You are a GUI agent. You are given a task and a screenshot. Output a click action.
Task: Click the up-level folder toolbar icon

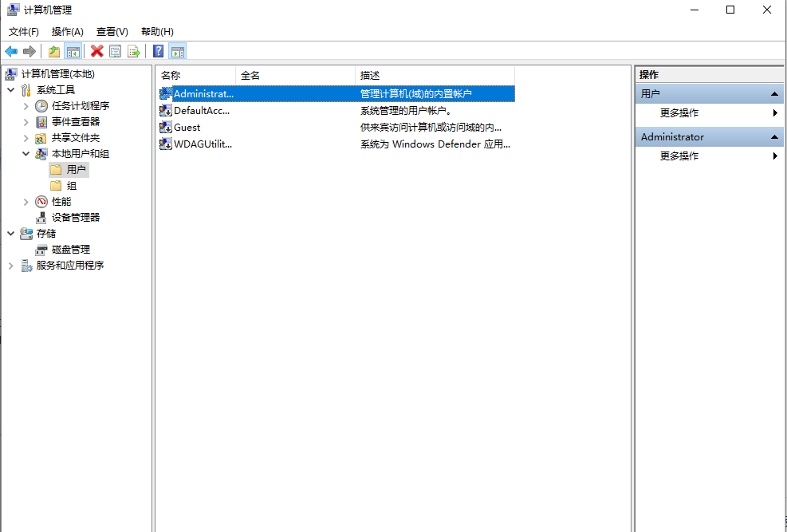point(53,51)
